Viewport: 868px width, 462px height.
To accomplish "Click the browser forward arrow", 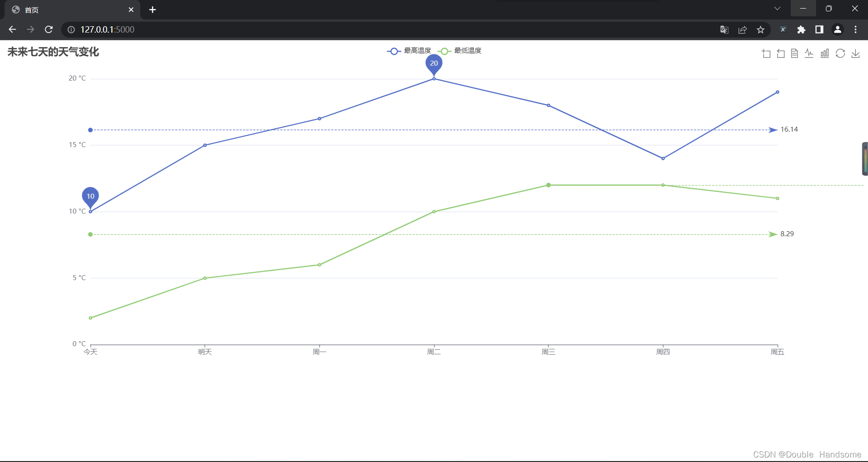I will [x=30, y=29].
